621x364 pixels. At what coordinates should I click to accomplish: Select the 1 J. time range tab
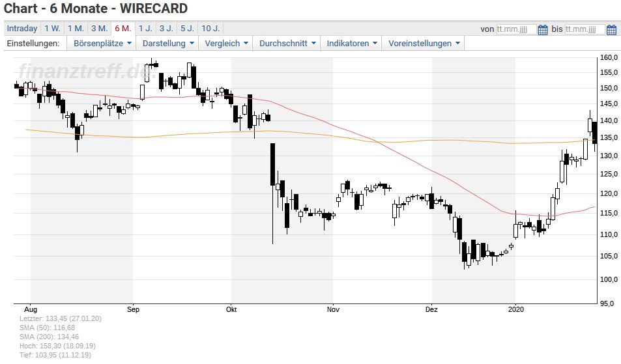coord(145,29)
